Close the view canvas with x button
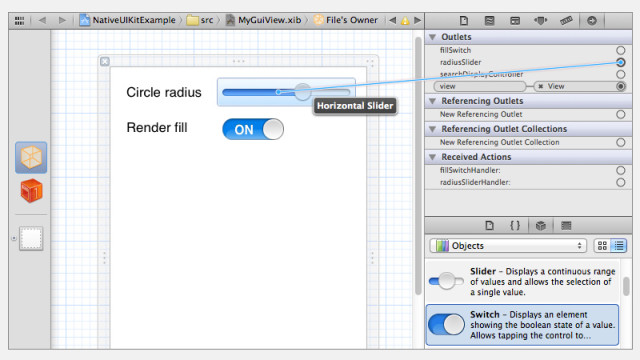640x360 pixels. (x=105, y=62)
